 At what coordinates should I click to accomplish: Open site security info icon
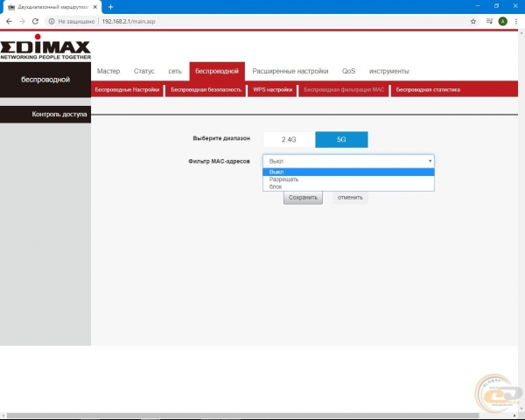tap(52, 21)
